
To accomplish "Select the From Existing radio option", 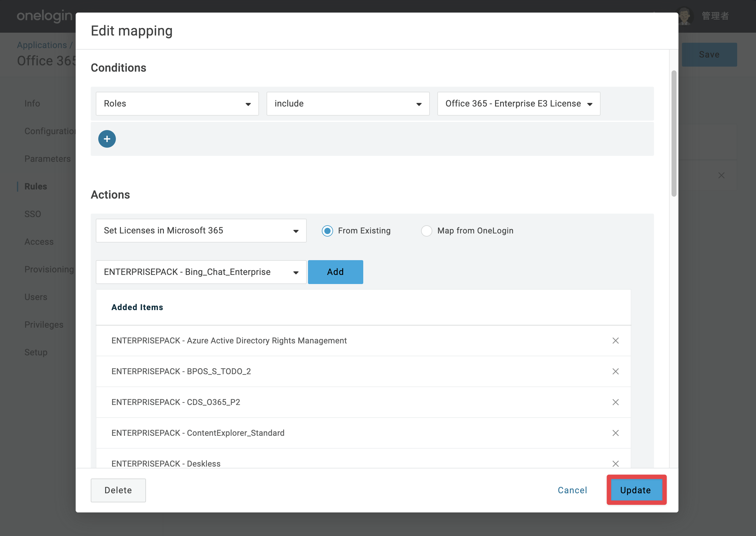I will (x=327, y=231).
